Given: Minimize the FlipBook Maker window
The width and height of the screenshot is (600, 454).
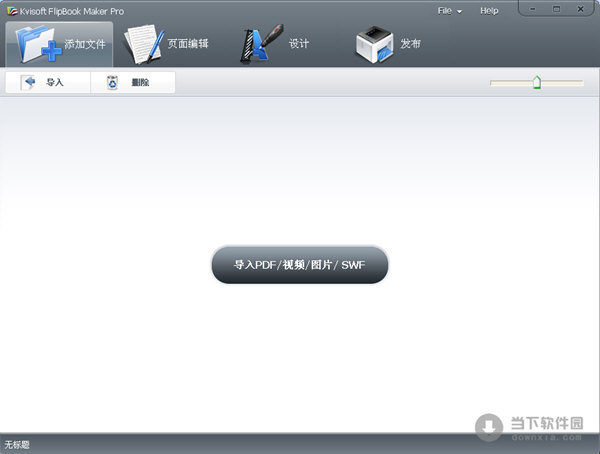Looking at the screenshot, I should [532, 9].
